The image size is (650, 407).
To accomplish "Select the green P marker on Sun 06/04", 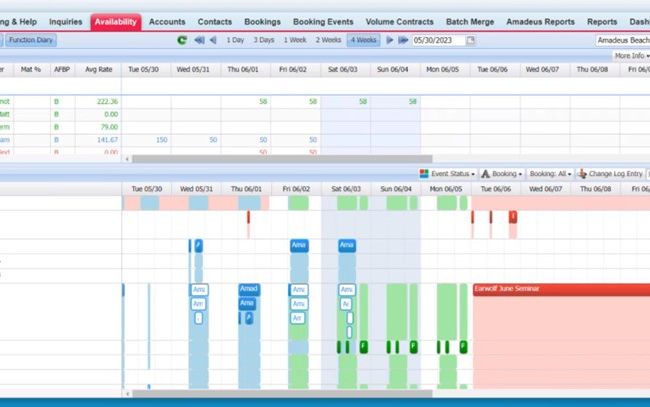I will coord(413,347).
